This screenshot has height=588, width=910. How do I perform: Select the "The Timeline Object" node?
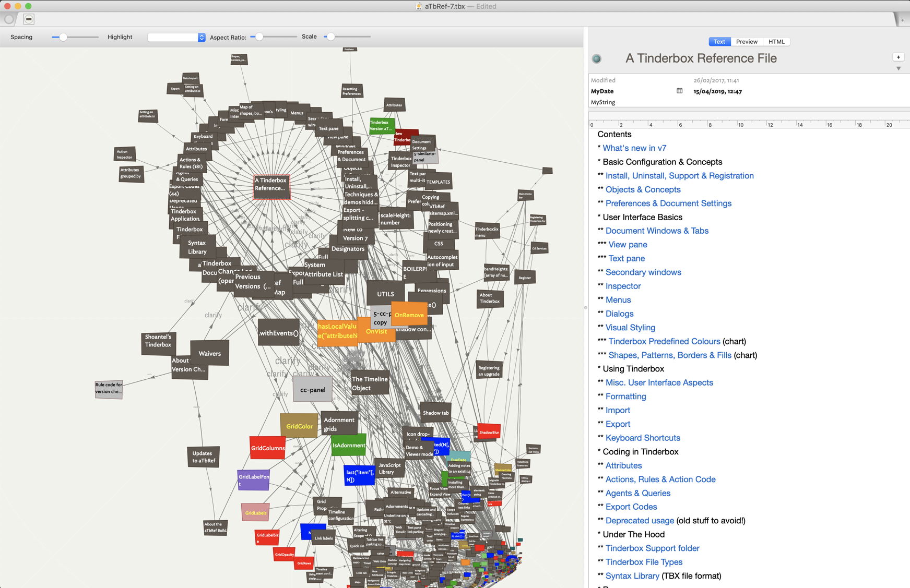pos(370,383)
